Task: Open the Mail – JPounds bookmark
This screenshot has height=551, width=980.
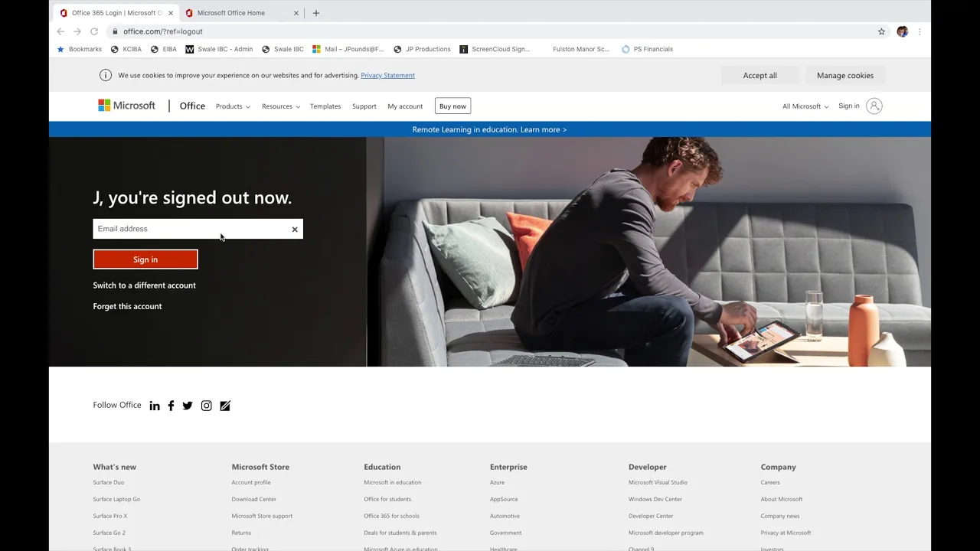Action: coord(348,49)
